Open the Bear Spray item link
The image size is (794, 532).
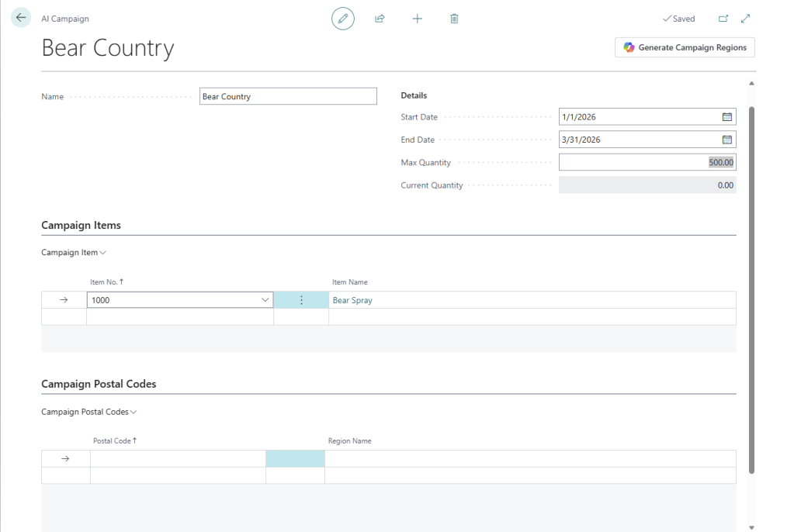click(352, 300)
